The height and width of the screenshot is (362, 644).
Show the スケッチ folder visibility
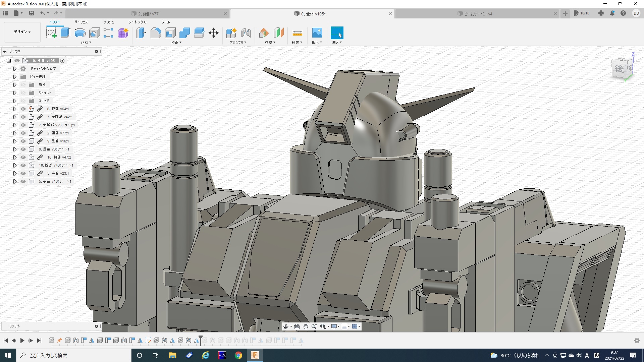[x=23, y=101]
